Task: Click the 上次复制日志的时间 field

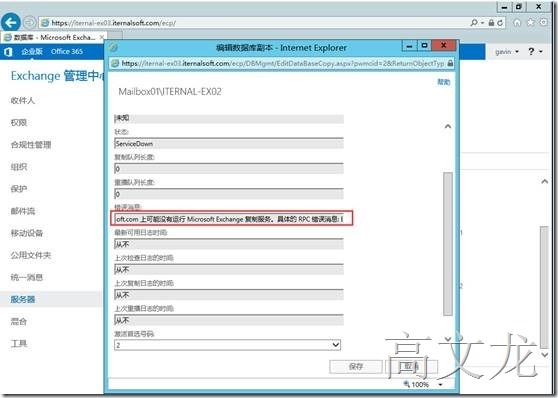Action: [229, 295]
